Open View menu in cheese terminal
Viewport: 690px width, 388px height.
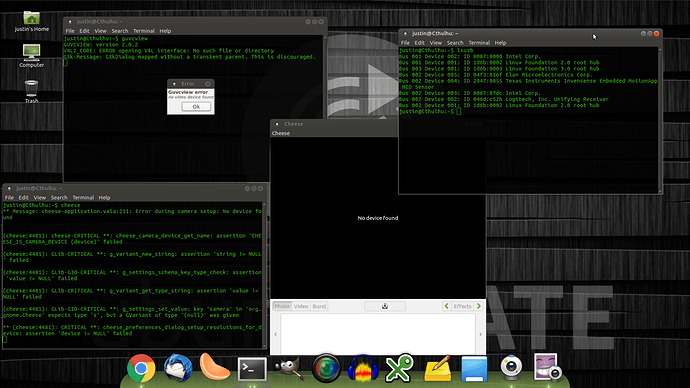click(40, 198)
